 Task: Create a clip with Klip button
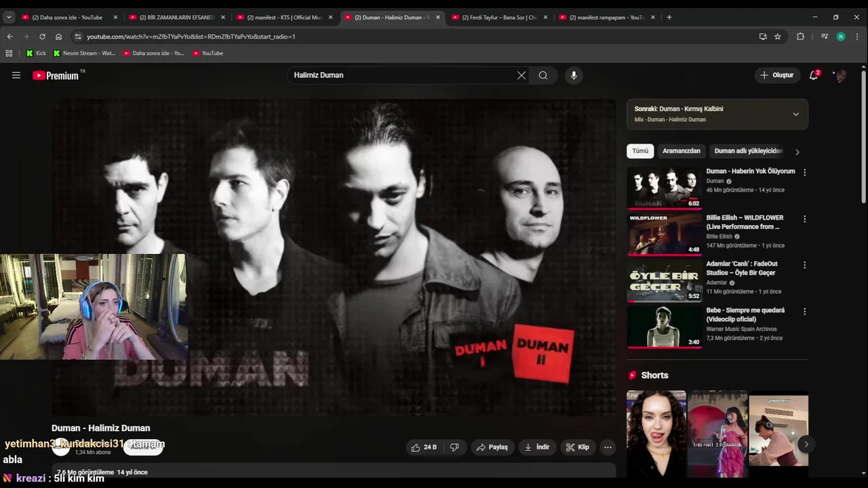[578, 447]
